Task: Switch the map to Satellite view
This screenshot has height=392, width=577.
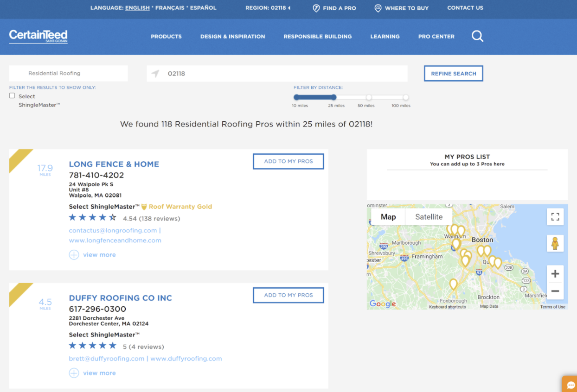Action: tap(428, 216)
